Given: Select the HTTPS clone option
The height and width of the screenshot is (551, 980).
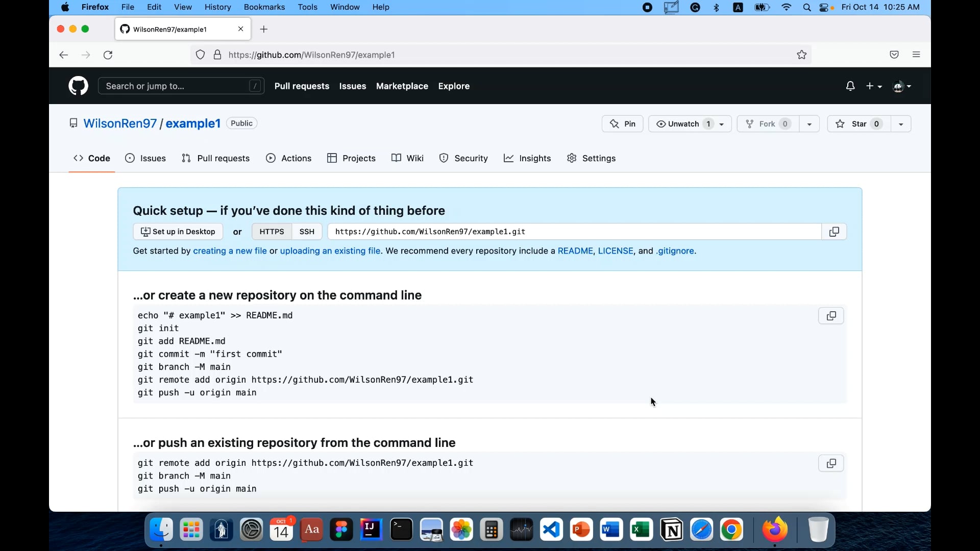Looking at the screenshot, I should click(x=272, y=232).
